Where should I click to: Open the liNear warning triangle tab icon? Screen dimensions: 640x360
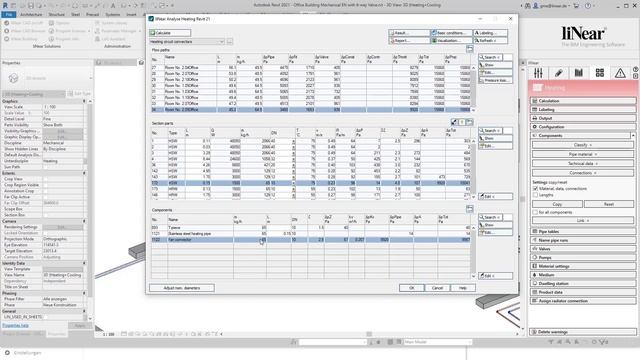click(620, 73)
